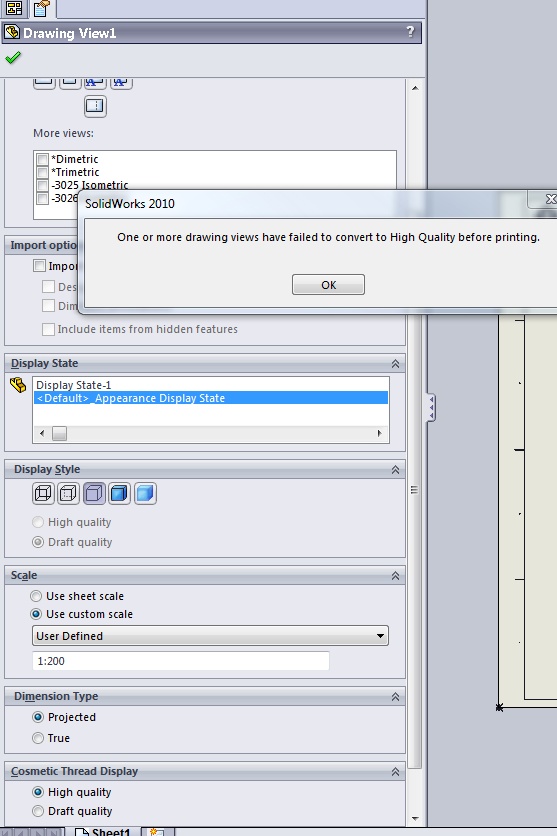Click Display State list scroll left arrow
Screen dimensions: 557x836
pyautogui.click(x=42, y=433)
